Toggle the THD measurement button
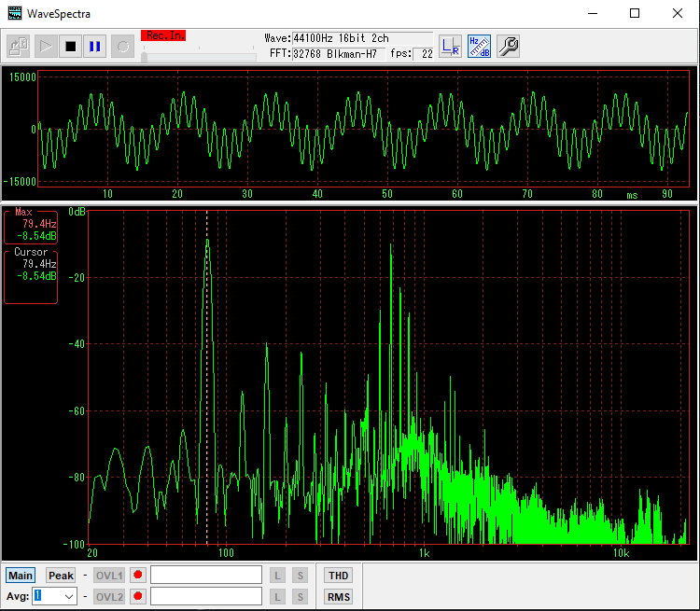 coord(338,576)
